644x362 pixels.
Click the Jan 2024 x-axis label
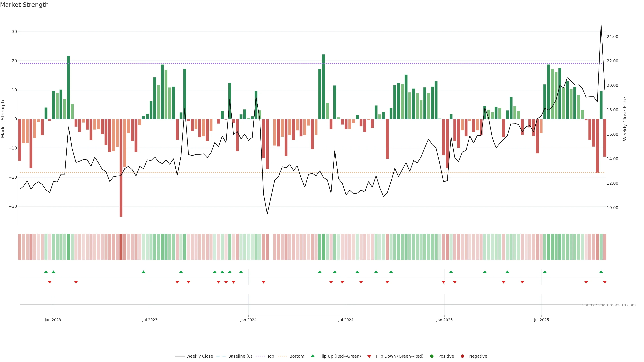click(x=248, y=320)
